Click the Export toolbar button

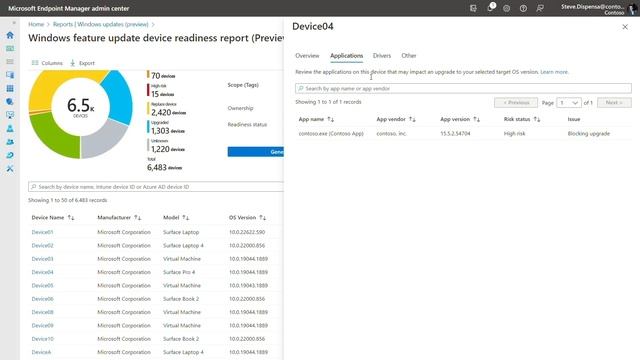click(82, 63)
